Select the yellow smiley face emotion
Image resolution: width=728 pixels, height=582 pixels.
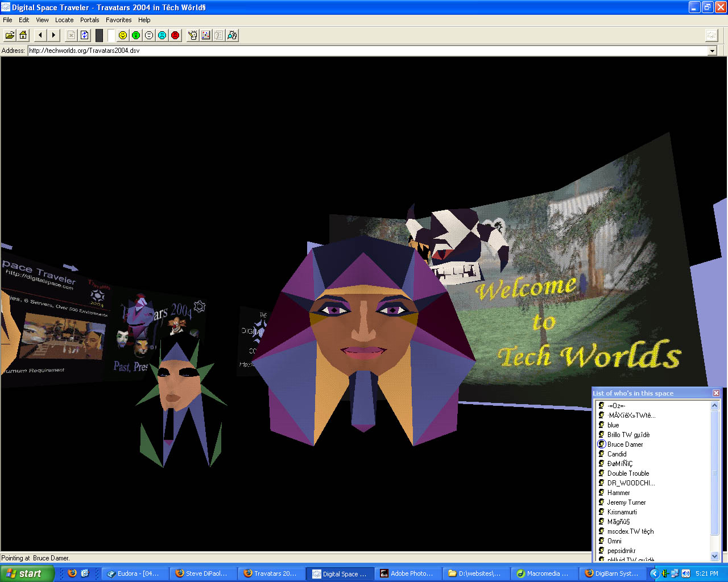(123, 35)
